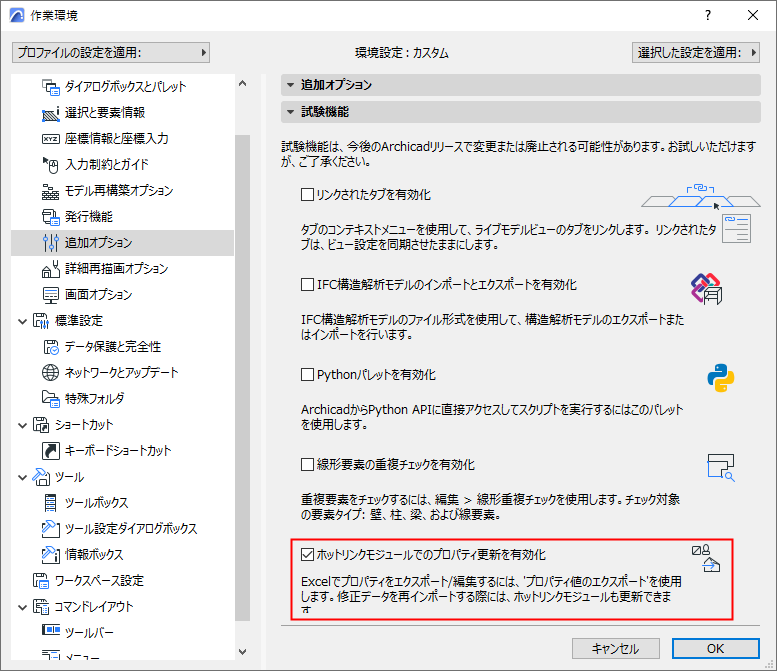Collapse the コマンドレイアウト tree group

point(22,607)
